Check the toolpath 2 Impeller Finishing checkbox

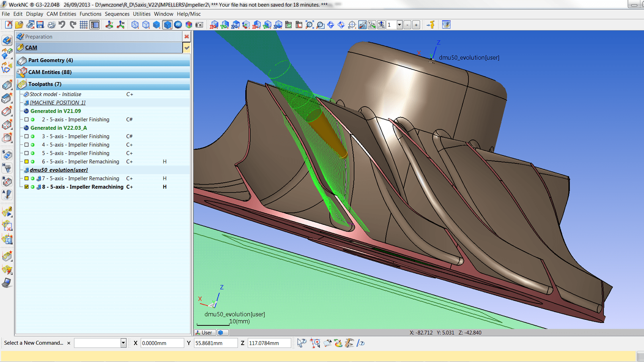click(27, 119)
